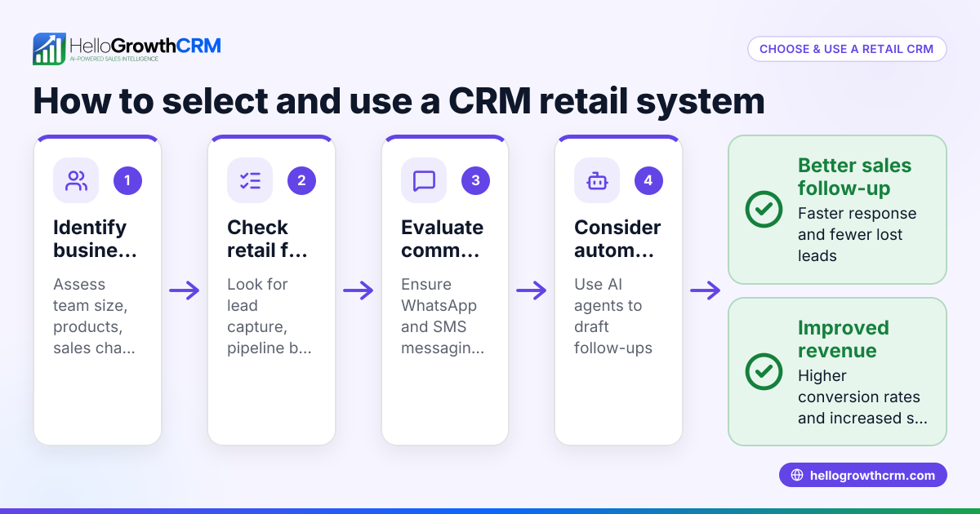Click the robot icon in Consider automation card

(597, 180)
